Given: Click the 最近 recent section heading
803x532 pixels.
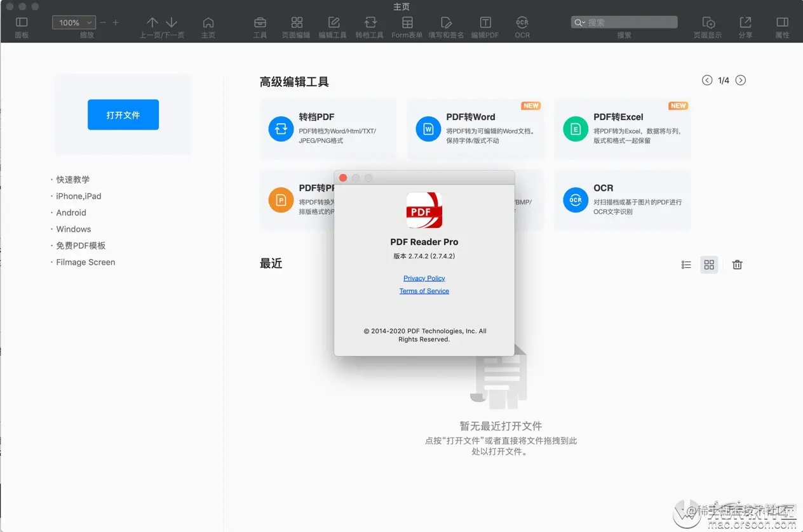Looking at the screenshot, I should coord(271,263).
